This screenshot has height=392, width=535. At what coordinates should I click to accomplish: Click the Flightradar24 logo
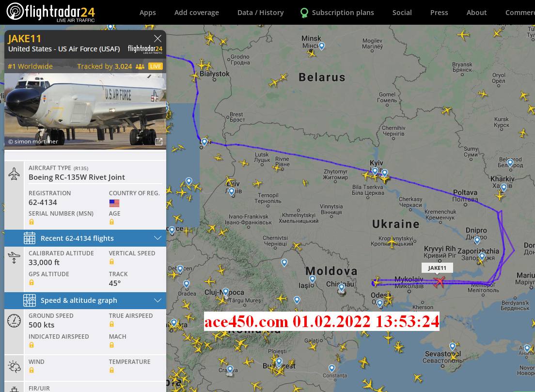(50, 12)
